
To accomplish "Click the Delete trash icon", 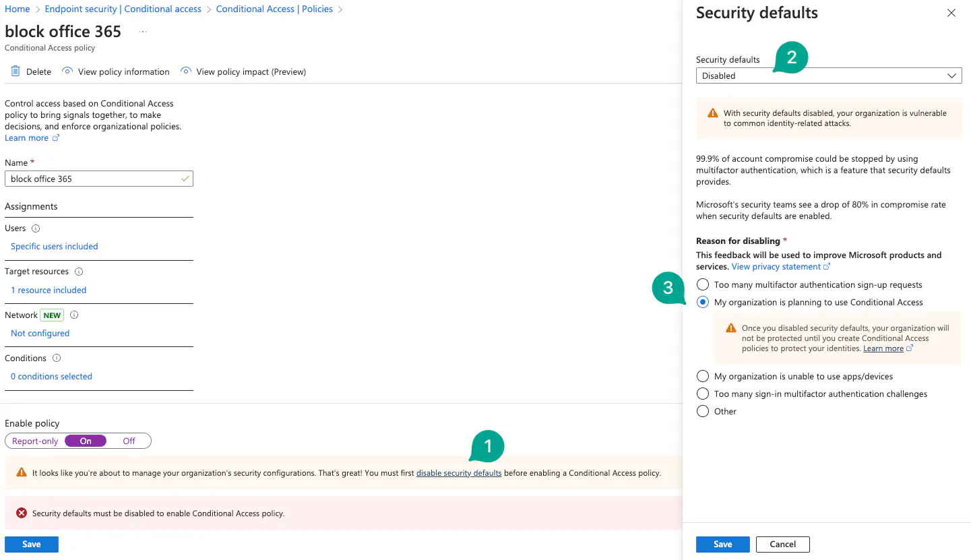I will pyautogui.click(x=15, y=71).
